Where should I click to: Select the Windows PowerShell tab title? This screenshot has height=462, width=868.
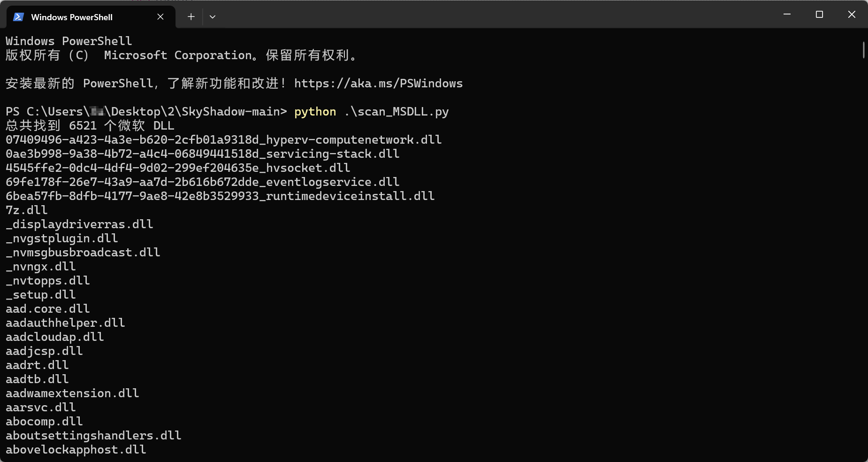(72, 17)
